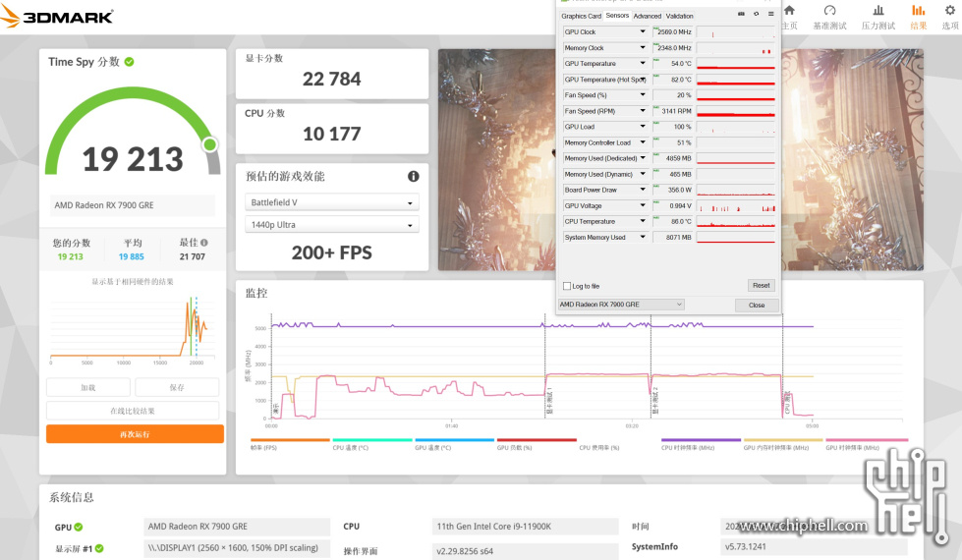Toggle the CPU 温度 (°C) chart legend
This screenshot has height=560, width=962.
372,444
